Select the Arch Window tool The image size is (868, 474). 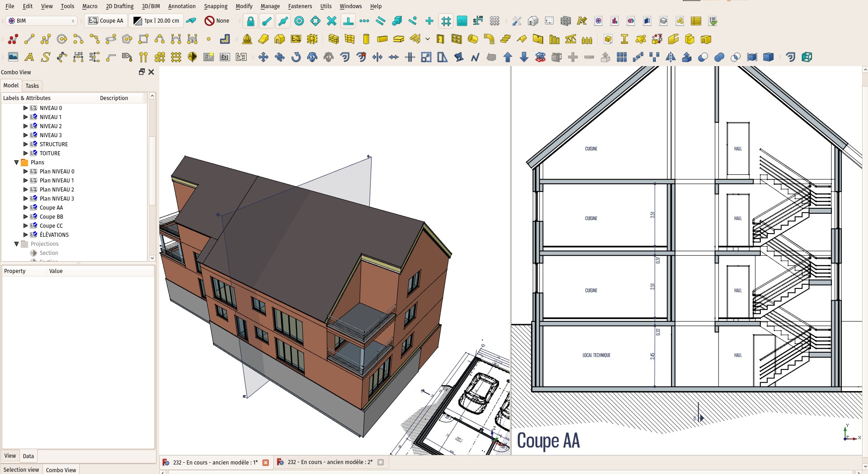click(456, 39)
